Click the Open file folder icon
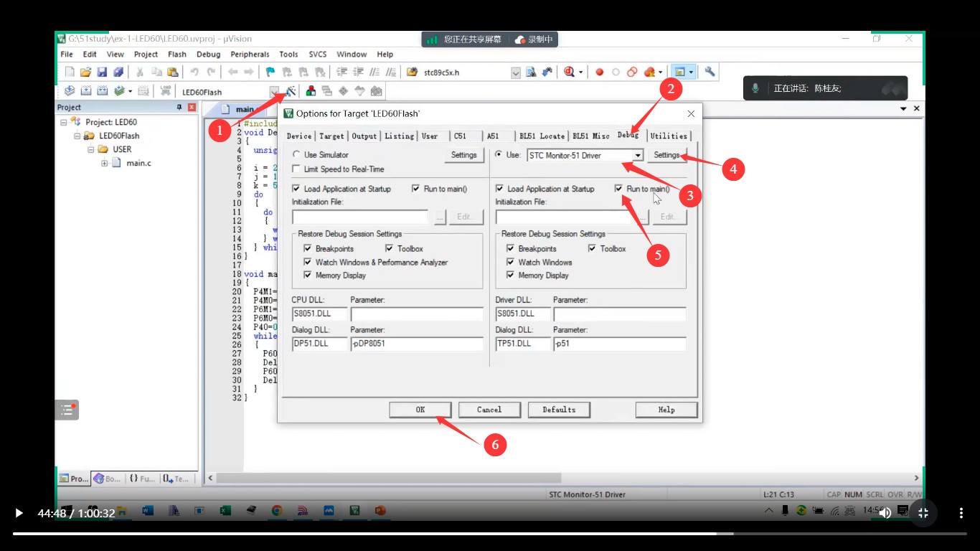 85,72
